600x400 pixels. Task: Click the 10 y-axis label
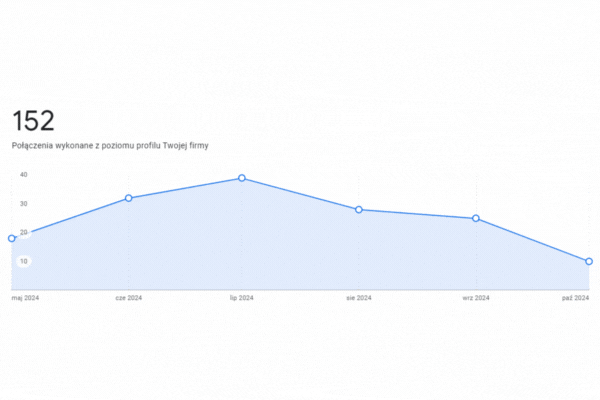(23, 261)
